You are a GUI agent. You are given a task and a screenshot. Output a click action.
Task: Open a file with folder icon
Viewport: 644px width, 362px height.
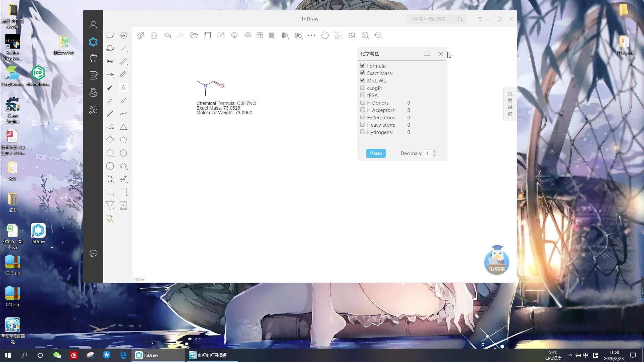pos(194,35)
